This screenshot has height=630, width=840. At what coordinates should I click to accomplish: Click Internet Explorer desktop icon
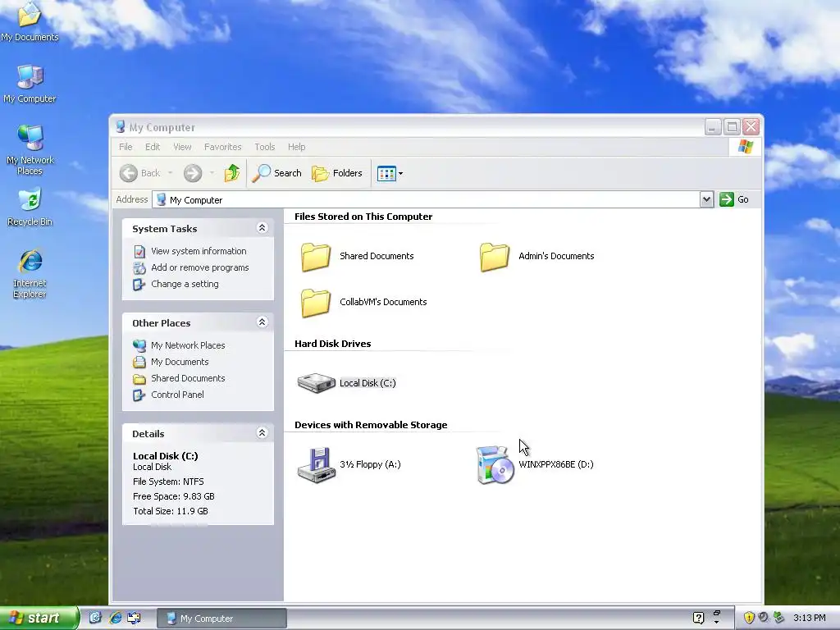pos(30,273)
